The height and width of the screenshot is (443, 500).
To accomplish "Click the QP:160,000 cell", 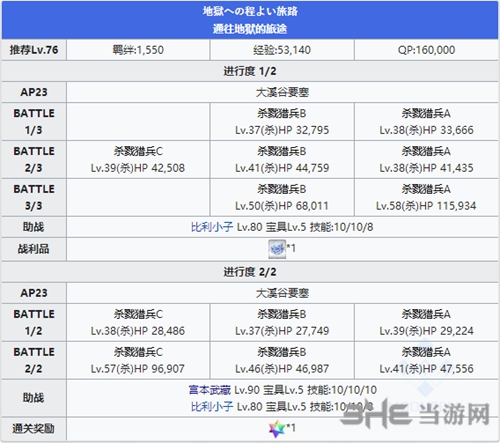I will (426, 50).
